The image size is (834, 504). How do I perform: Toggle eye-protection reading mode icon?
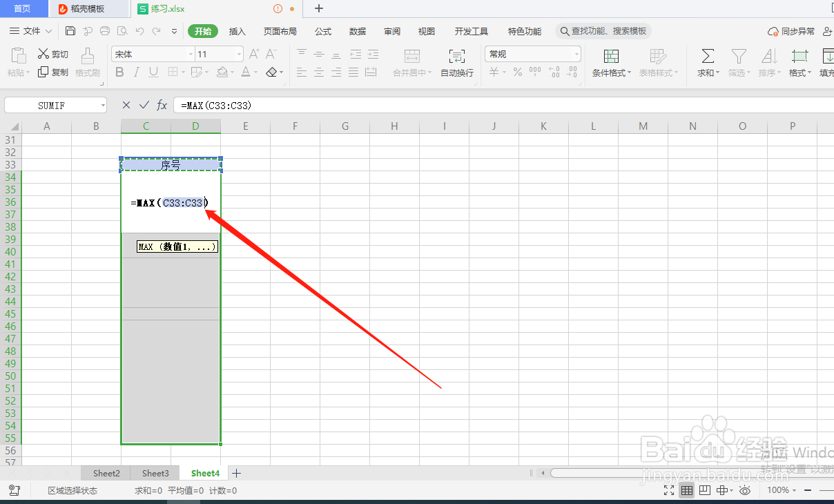click(745, 490)
